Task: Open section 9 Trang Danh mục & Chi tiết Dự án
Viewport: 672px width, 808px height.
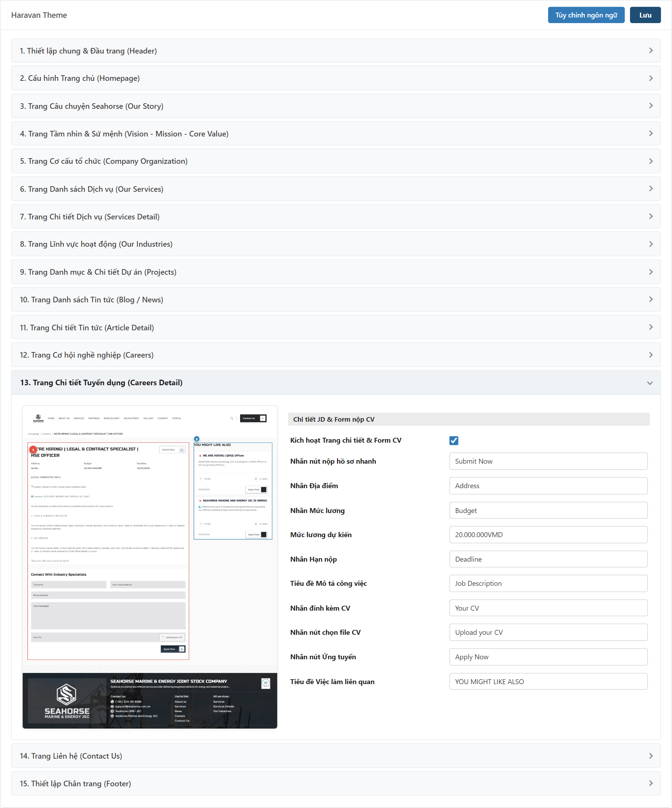Action: tap(336, 272)
